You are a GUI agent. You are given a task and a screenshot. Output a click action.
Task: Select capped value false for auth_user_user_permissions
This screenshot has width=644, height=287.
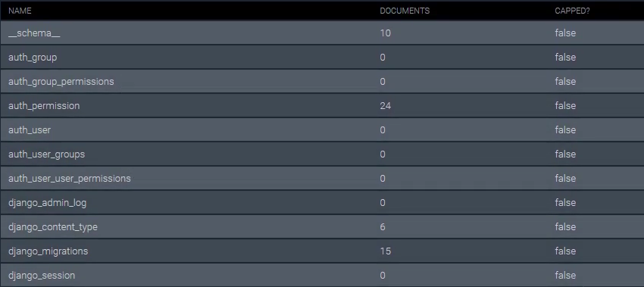(565, 179)
